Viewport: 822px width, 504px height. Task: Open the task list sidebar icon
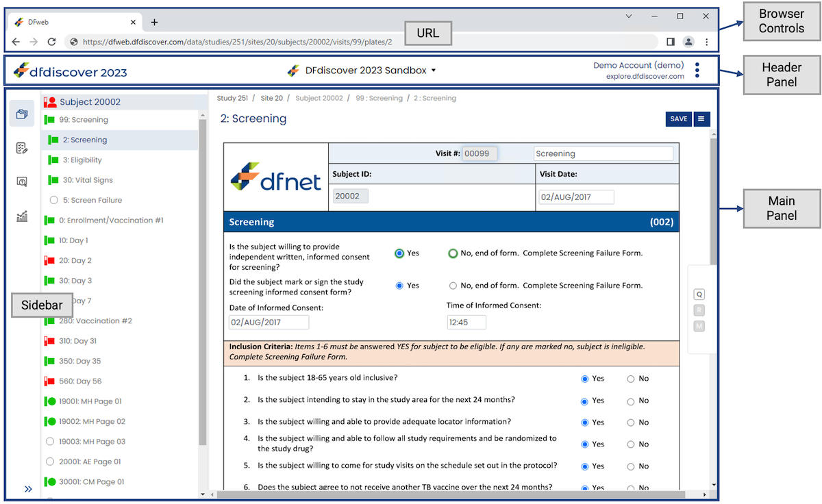[22, 148]
